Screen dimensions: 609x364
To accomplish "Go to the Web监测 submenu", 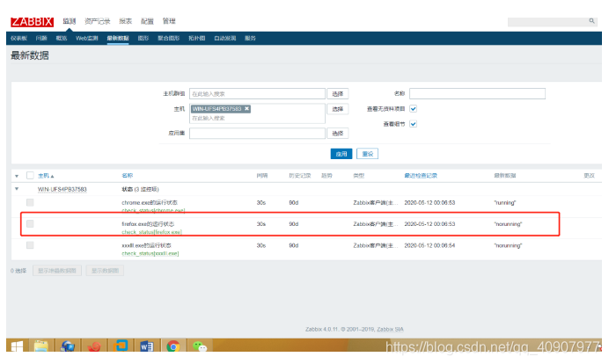I will [x=87, y=38].
